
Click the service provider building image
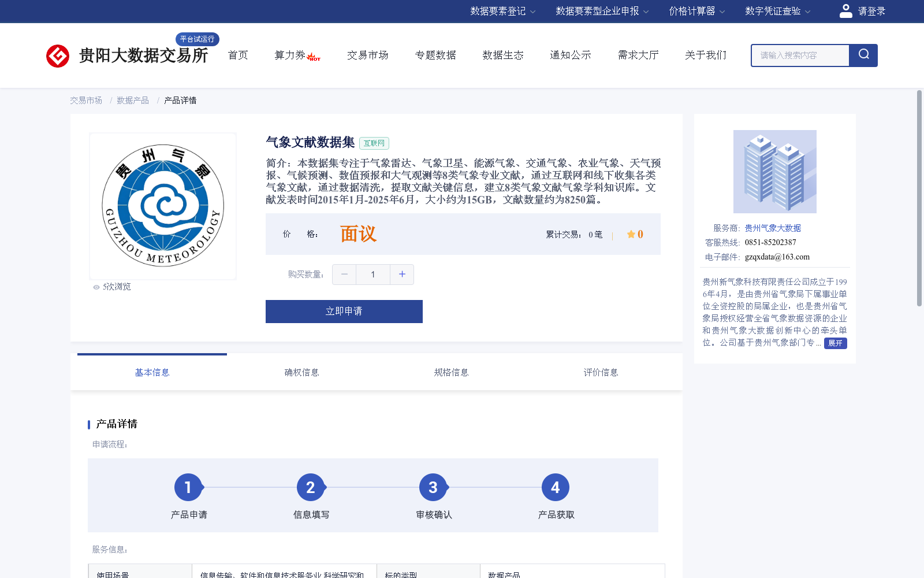coord(775,172)
